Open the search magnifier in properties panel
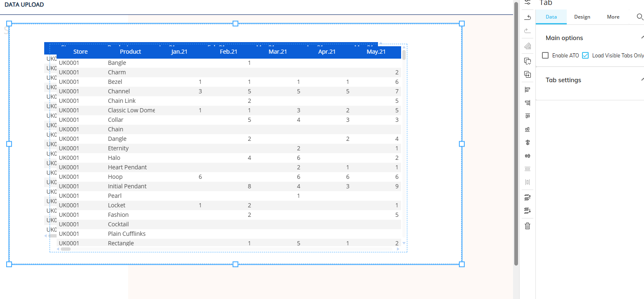Viewport: 644px width, 299px height. [640, 17]
